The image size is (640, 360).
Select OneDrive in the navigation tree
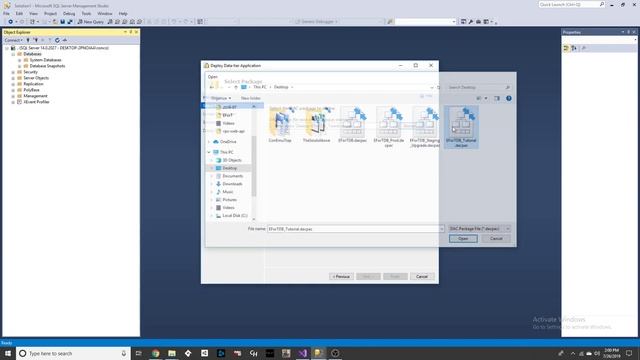click(x=228, y=142)
